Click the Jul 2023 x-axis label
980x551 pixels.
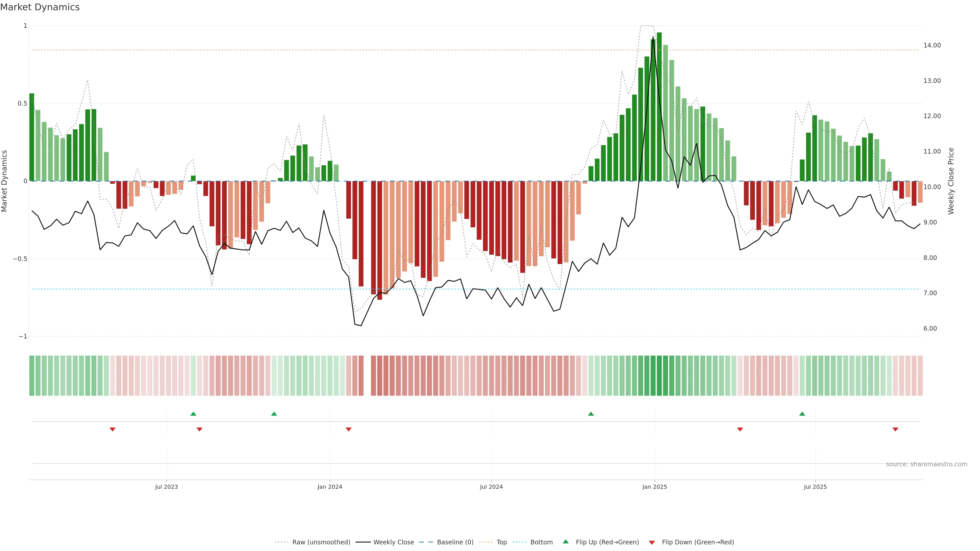click(166, 487)
